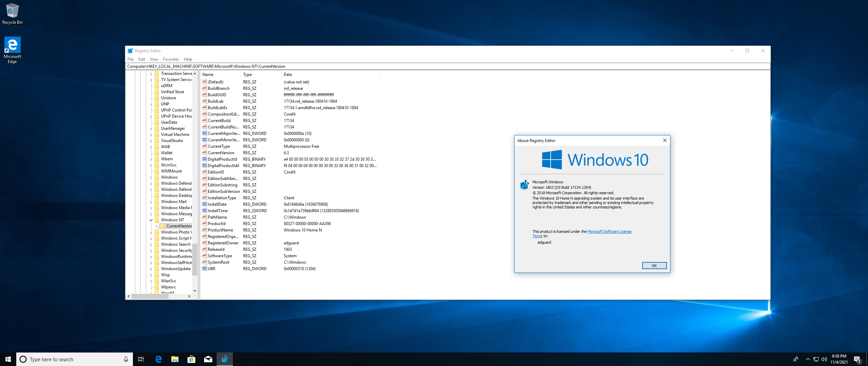
Task: Click the DWORD icon of InstallDate value
Action: [204, 204]
